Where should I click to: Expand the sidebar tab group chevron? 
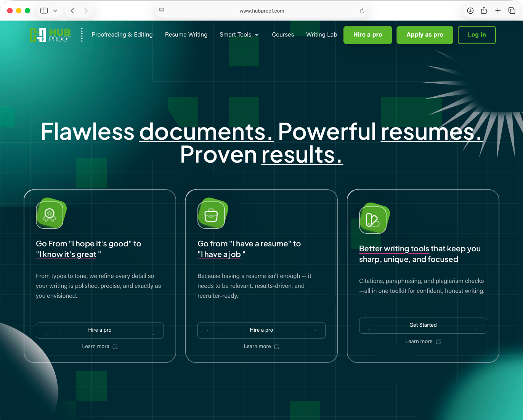click(55, 11)
